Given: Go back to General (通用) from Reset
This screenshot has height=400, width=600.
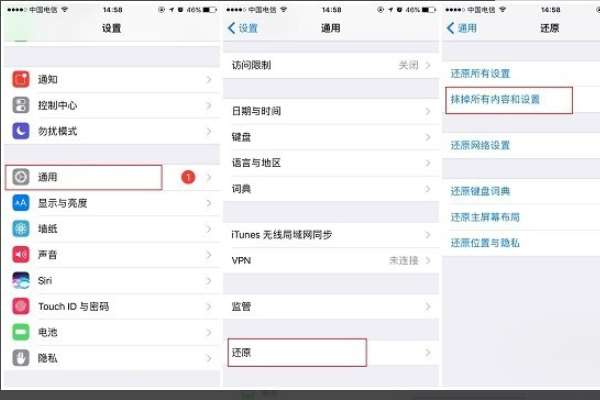Looking at the screenshot, I should 461,28.
